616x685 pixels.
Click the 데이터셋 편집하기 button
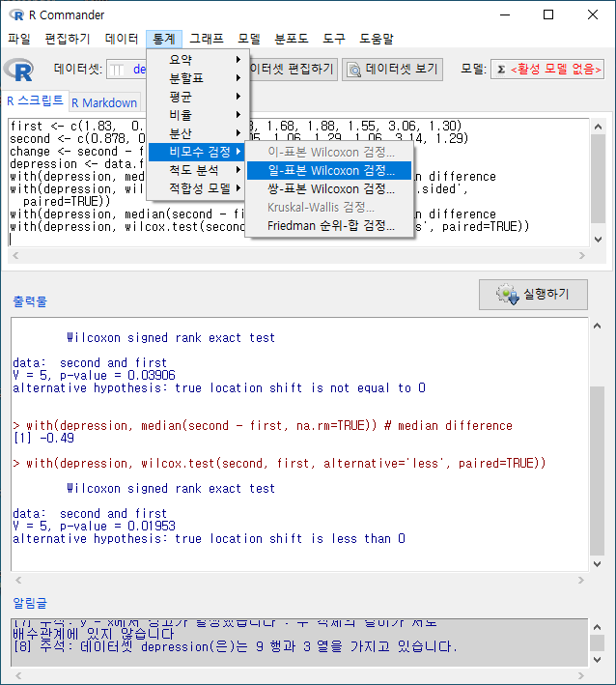click(292, 69)
